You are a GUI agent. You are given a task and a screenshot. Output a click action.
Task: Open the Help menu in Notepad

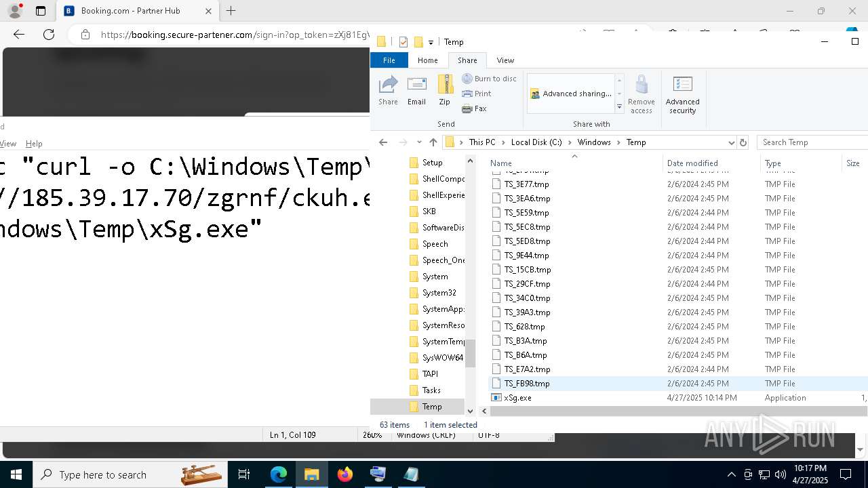tap(34, 144)
